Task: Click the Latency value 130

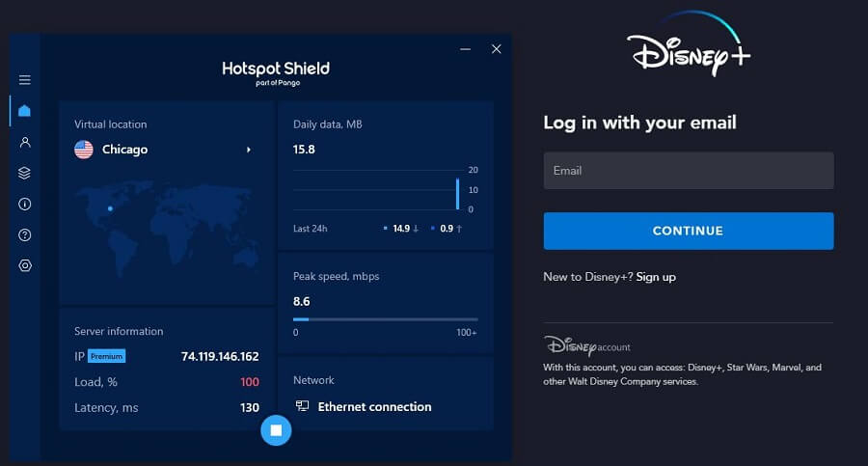Action: click(x=250, y=408)
